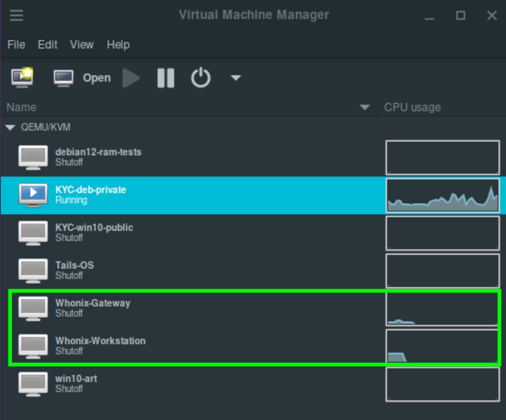This screenshot has width=506, height=420.
Task: Select the win10-art virtual machine
Action: [253, 384]
